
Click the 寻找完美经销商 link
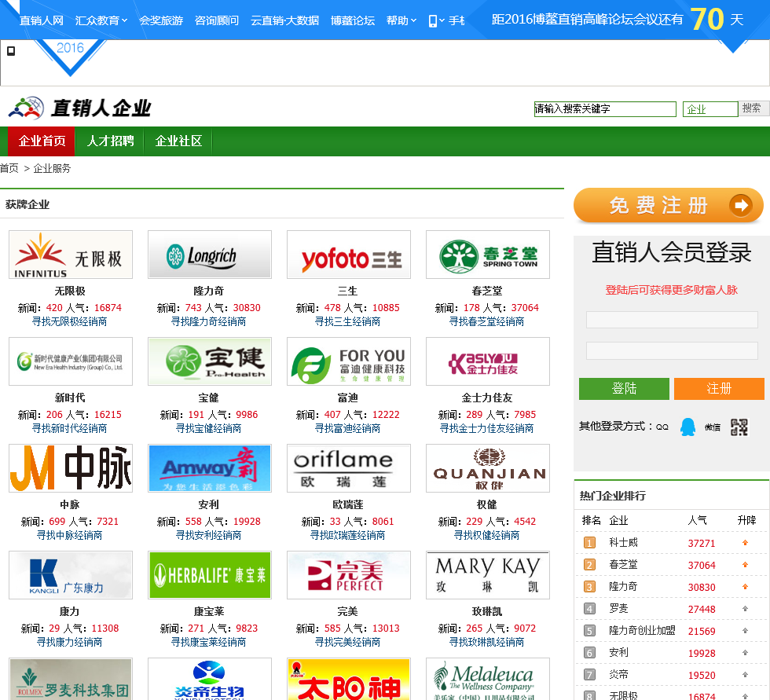coord(347,642)
